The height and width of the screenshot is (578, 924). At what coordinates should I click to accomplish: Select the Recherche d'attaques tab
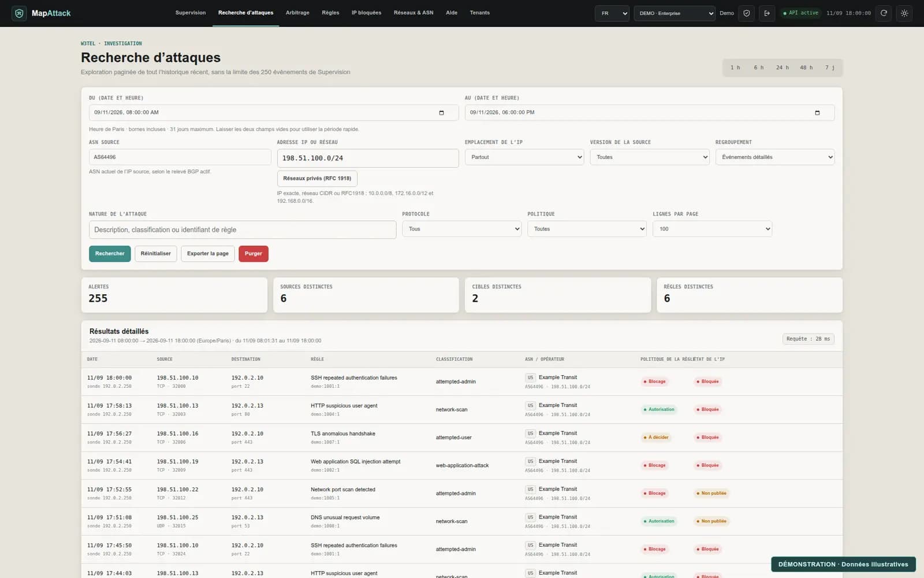[x=246, y=13]
